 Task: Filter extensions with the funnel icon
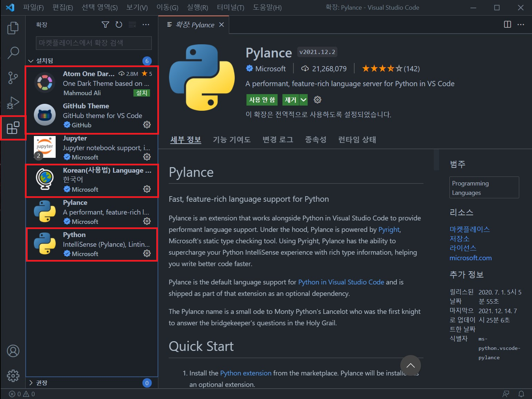click(105, 25)
